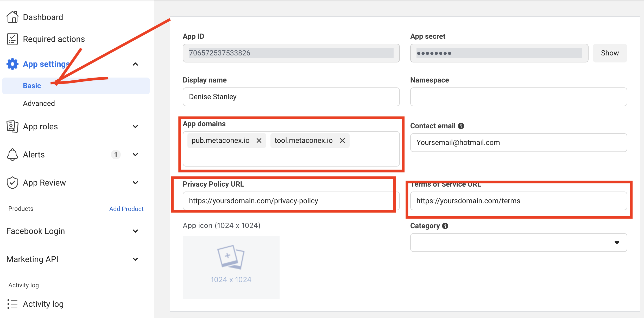Click the Terms of Service URL field

tap(519, 201)
